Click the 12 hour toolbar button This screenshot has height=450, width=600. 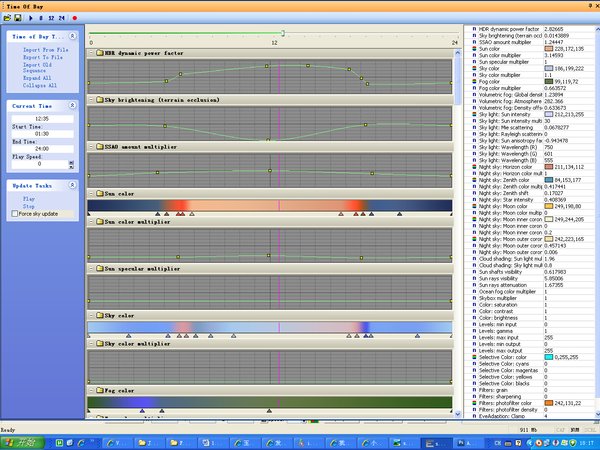coord(51,17)
